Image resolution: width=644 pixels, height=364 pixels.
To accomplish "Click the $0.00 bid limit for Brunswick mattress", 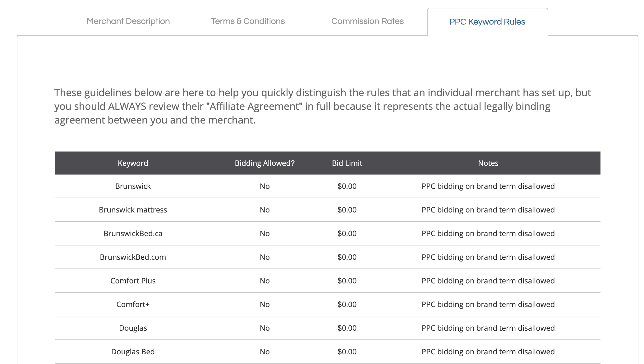I will (x=347, y=210).
